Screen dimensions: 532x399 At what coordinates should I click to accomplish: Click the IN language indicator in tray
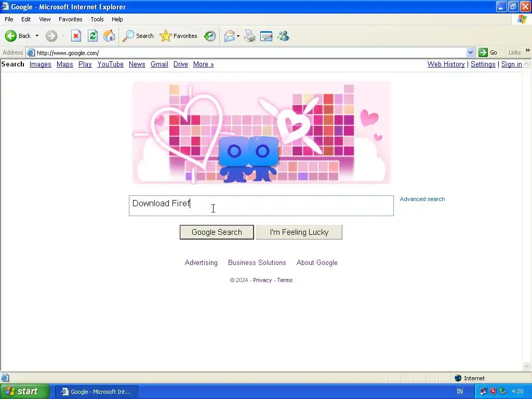[460, 392]
